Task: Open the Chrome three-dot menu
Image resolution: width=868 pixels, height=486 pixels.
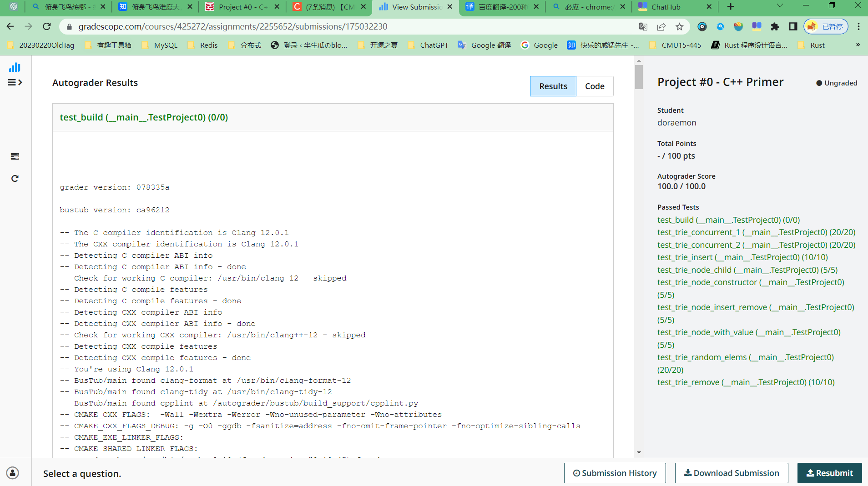Action: (x=859, y=26)
